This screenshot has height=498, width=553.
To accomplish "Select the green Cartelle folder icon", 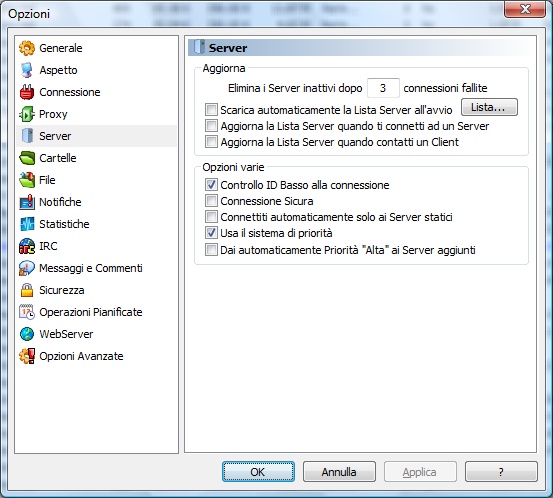I will pos(27,158).
